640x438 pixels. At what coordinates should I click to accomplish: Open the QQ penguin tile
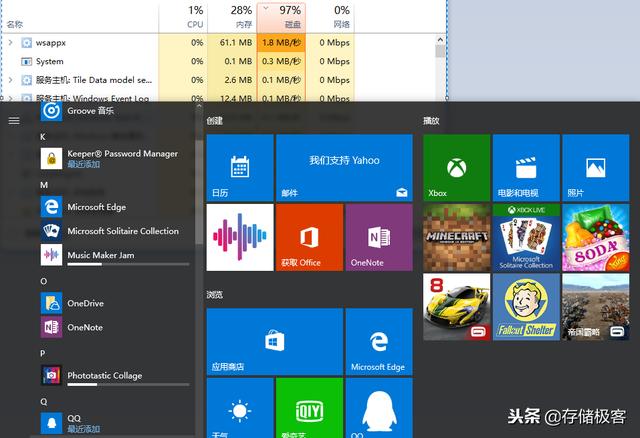pos(379,408)
